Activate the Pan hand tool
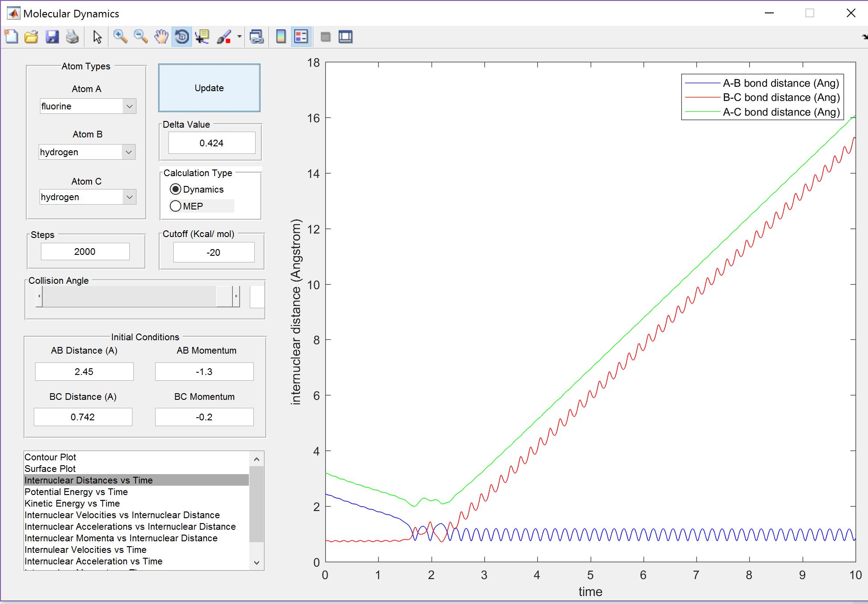Screen dimensions: 868x604 (x=161, y=37)
